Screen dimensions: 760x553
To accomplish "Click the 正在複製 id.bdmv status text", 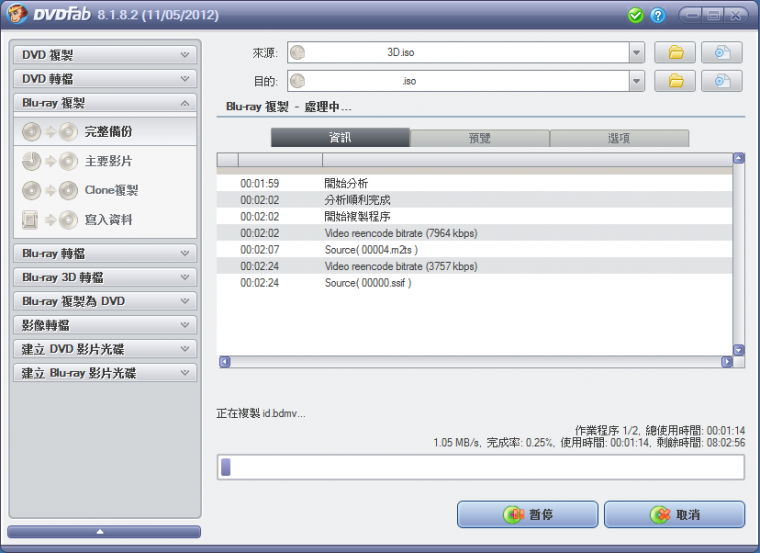I will (261, 413).
